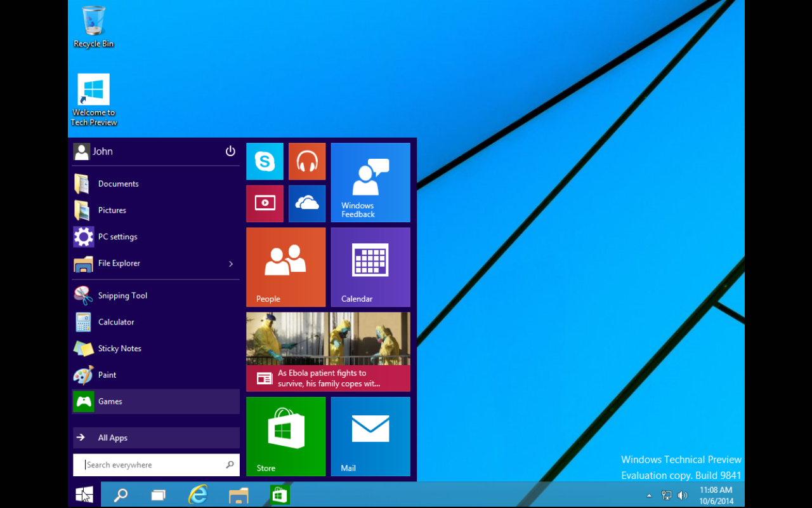The width and height of the screenshot is (812, 508).
Task: Open the Store tile
Action: click(x=286, y=436)
